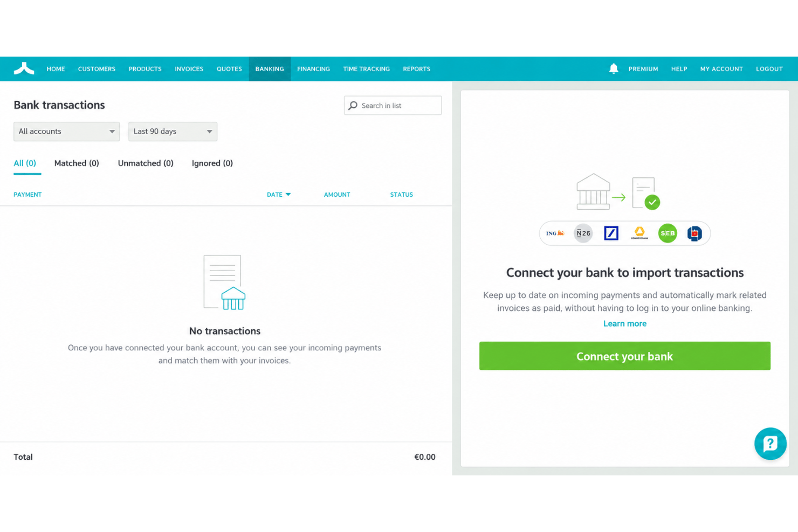Click the Connect your bank to import transactions heading
This screenshot has width=798, height=532.
pyautogui.click(x=624, y=273)
